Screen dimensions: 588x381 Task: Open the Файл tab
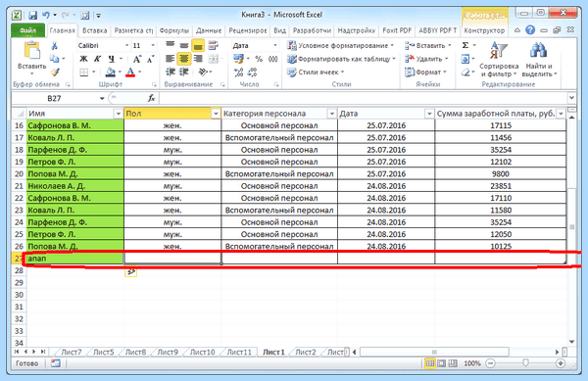coord(27,30)
